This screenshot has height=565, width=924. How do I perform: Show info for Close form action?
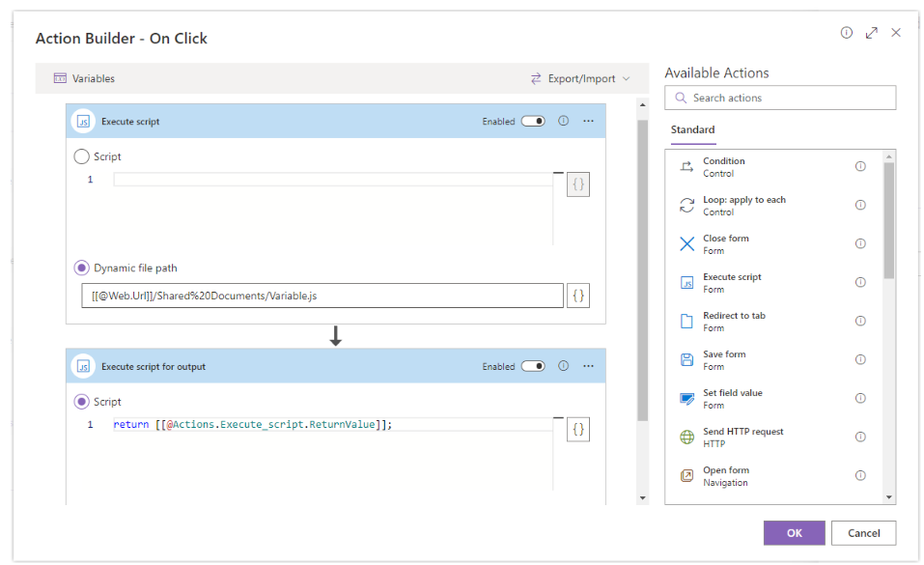[860, 243]
